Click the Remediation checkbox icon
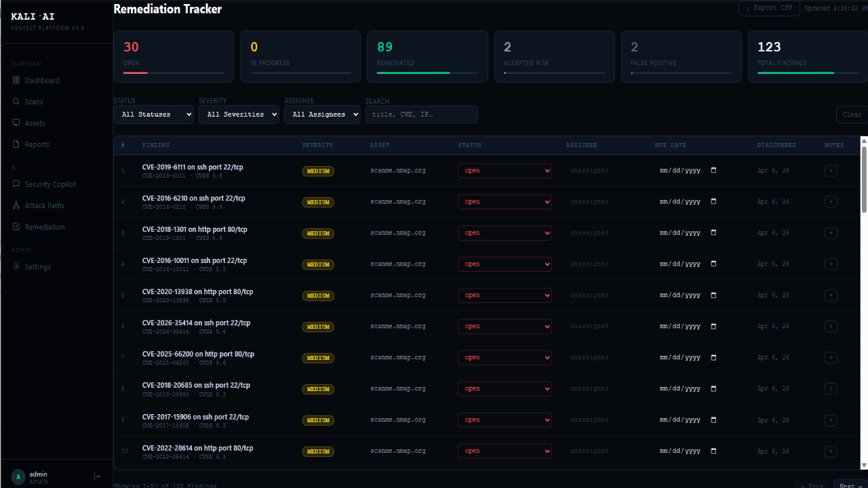The height and width of the screenshot is (488, 868). 16,226
